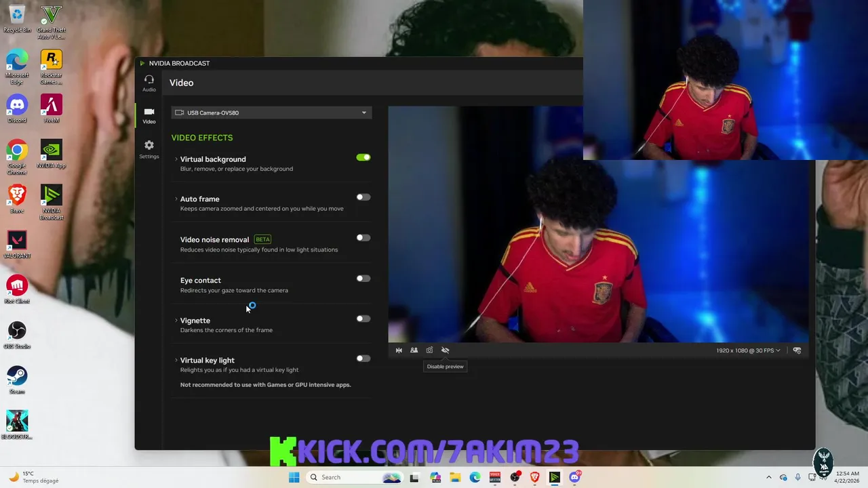Select the NVIDIA App desktop icon
Image resolution: width=868 pixels, height=488 pixels.
(x=52, y=154)
